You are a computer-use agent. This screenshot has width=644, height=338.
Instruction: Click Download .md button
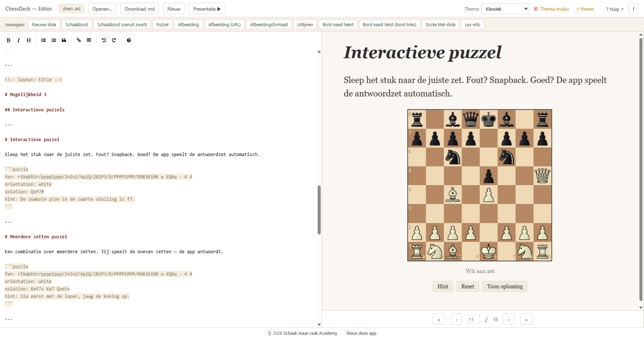[x=140, y=9]
